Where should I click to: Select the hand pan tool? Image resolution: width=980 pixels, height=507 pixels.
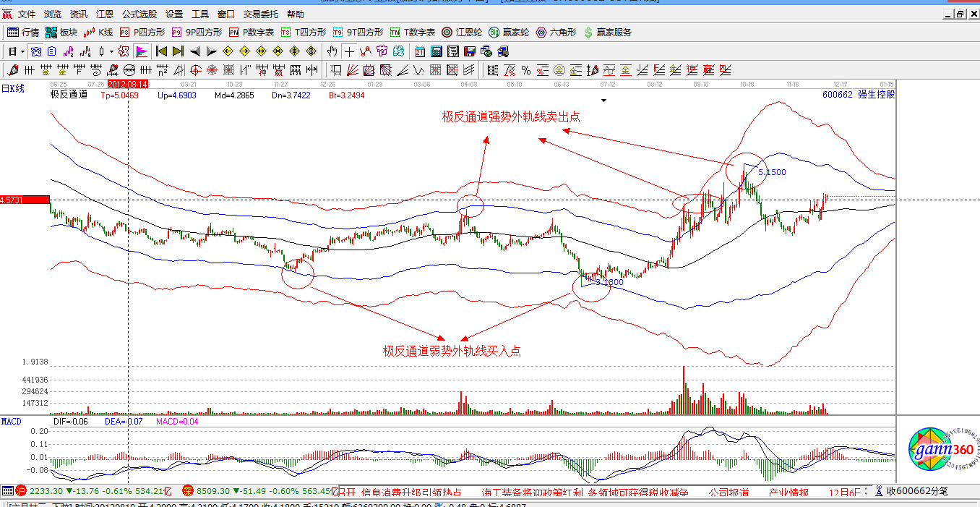click(332, 51)
